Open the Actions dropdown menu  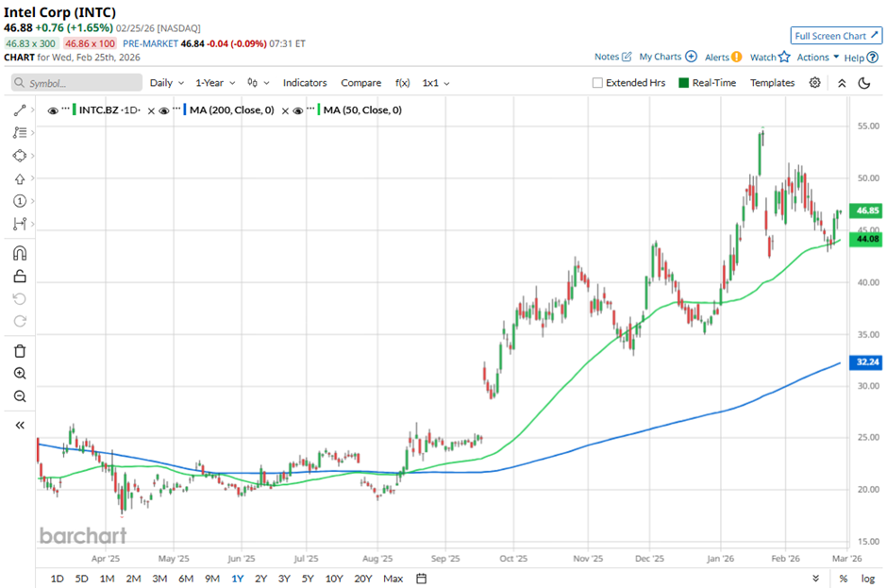pyautogui.click(x=817, y=58)
